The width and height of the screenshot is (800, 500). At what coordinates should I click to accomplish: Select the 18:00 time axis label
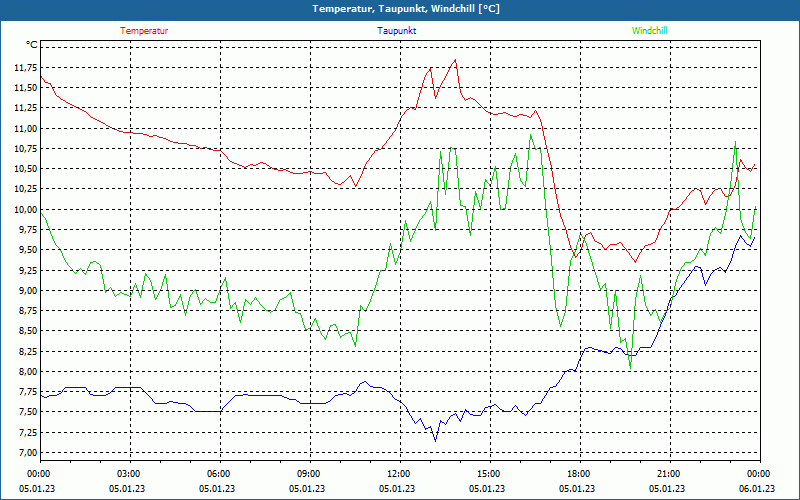[x=578, y=481]
